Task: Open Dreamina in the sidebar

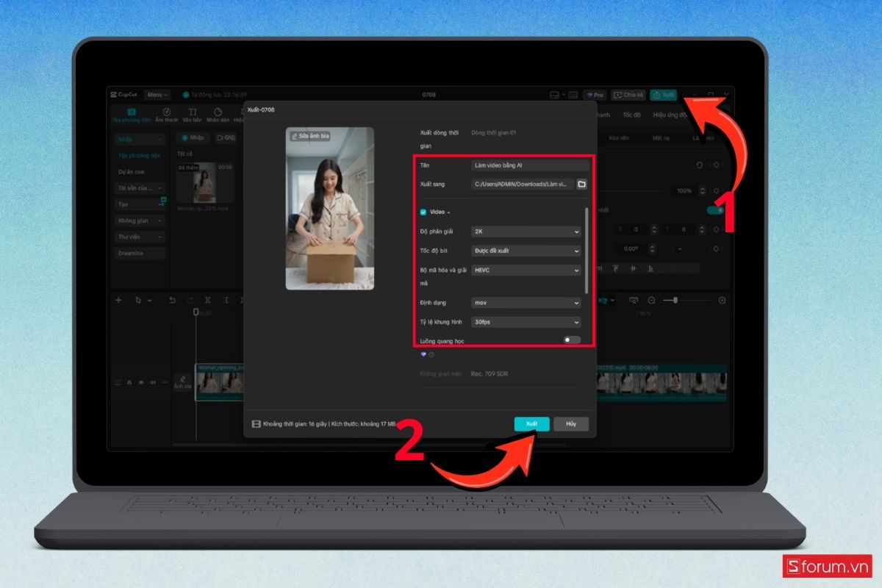Action: 140,253
